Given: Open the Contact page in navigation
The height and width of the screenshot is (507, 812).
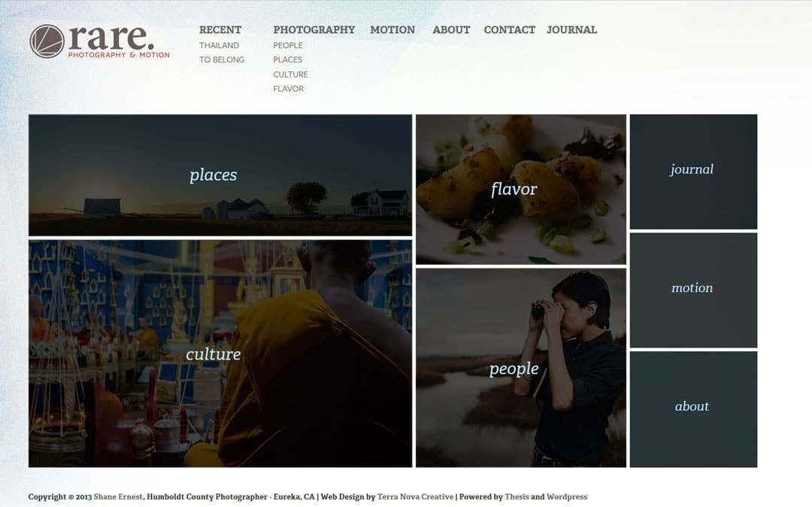Looking at the screenshot, I should point(509,30).
